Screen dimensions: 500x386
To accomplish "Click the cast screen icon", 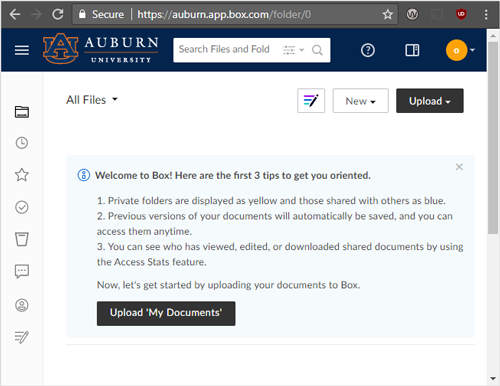I will [437, 14].
